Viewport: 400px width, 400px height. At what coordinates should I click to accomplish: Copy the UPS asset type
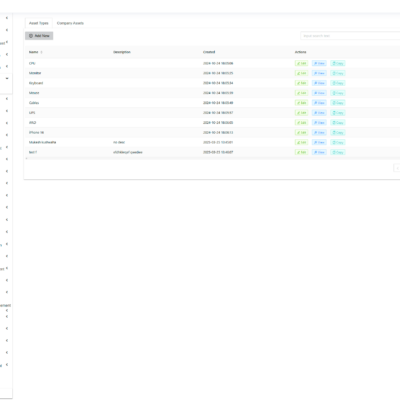click(338, 113)
